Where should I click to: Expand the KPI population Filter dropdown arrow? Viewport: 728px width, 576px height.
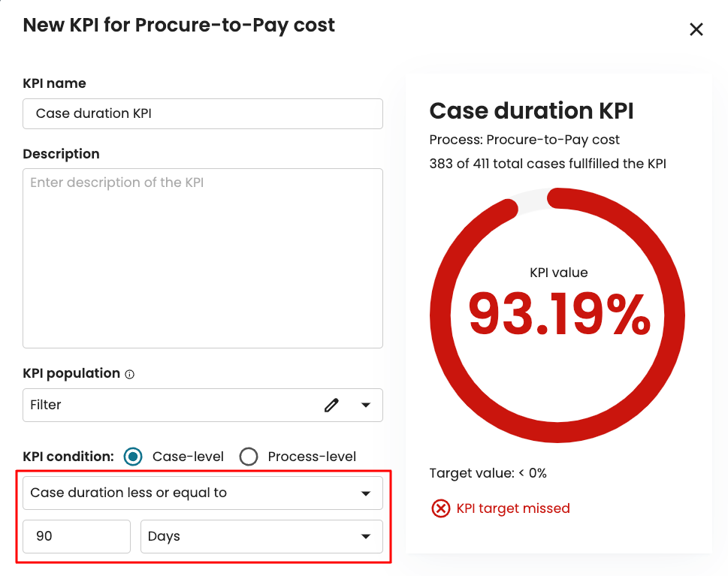click(366, 405)
